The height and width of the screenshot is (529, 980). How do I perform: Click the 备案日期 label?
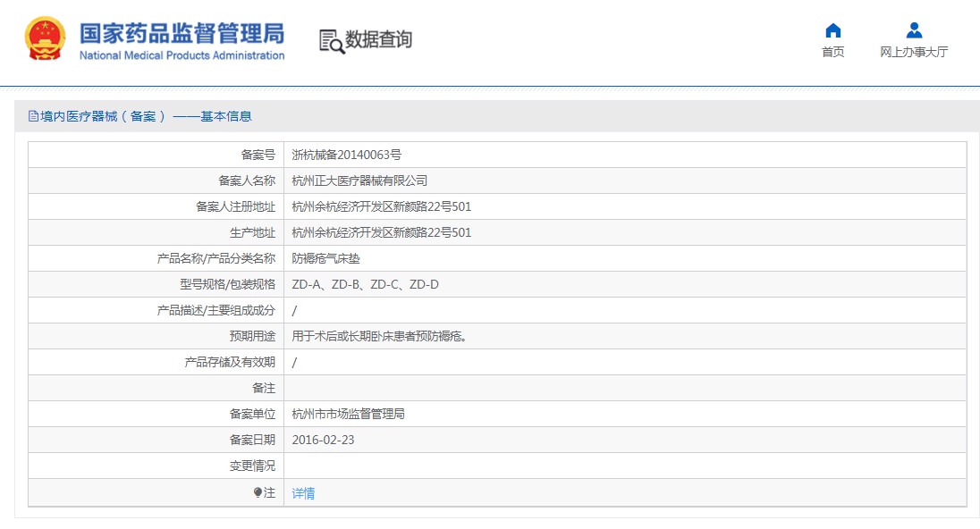click(252, 440)
